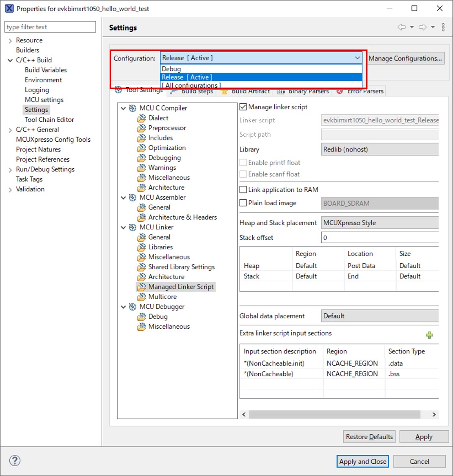Expand the Run/Debug Settings category

[x=10, y=170]
